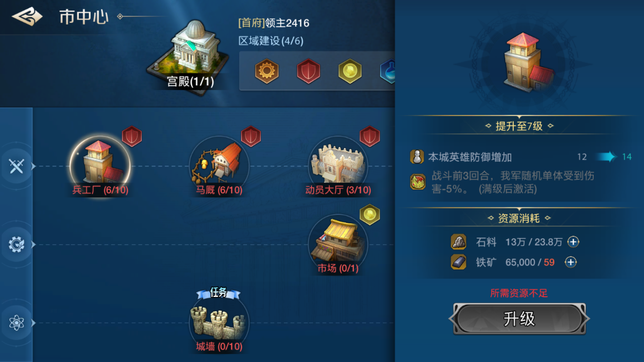Choose the 市场 (0/1) market building
Screen dimensions: 644x362
(x=338, y=244)
